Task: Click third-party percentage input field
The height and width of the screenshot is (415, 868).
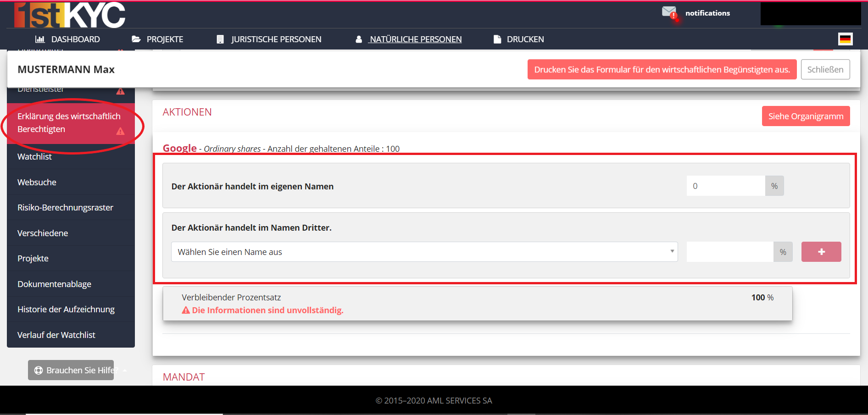Action: pyautogui.click(x=730, y=252)
